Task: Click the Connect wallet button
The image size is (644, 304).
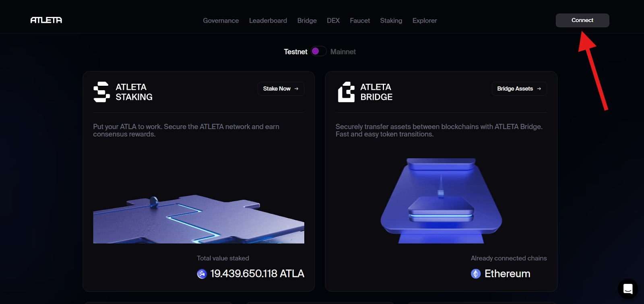Action: tap(582, 20)
